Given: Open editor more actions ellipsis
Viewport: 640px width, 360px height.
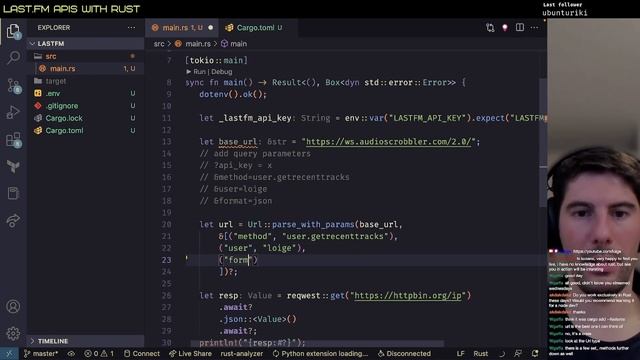Looking at the screenshot, I should tap(534, 28).
